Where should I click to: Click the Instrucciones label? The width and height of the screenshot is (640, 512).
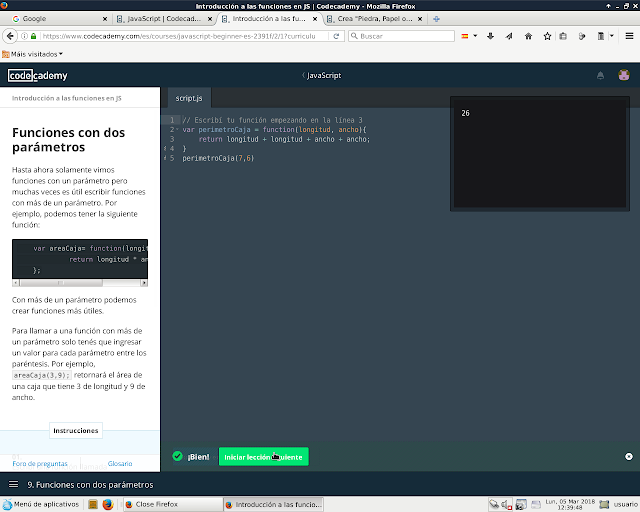(x=76, y=430)
